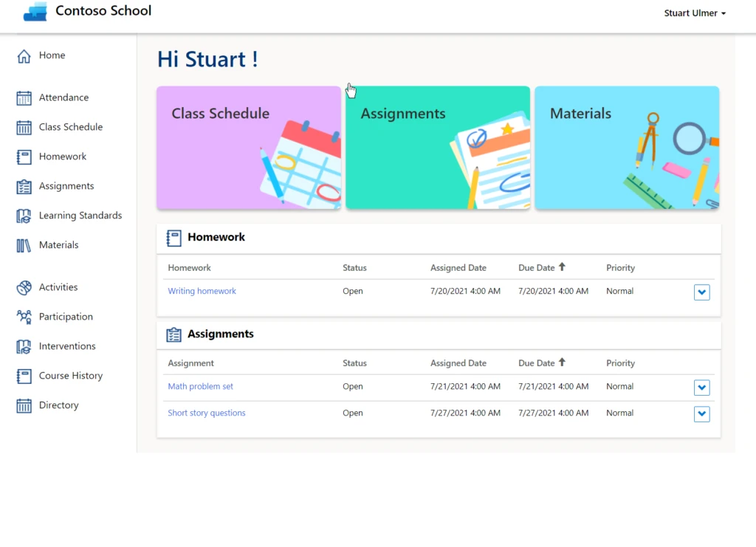The image size is (756, 547).
Task: Open the Assignments navigation item
Action: [66, 186]
